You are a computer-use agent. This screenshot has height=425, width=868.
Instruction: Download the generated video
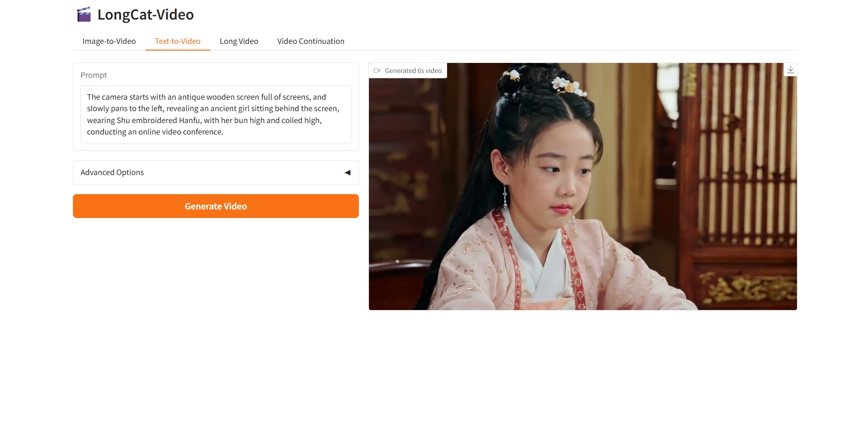(x=790, y=70)
